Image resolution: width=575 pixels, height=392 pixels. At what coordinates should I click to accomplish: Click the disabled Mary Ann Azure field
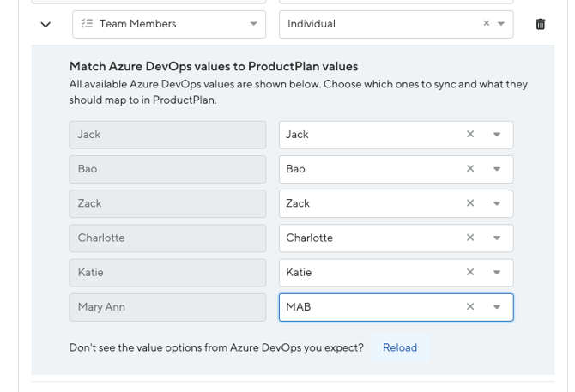point(167,306)
